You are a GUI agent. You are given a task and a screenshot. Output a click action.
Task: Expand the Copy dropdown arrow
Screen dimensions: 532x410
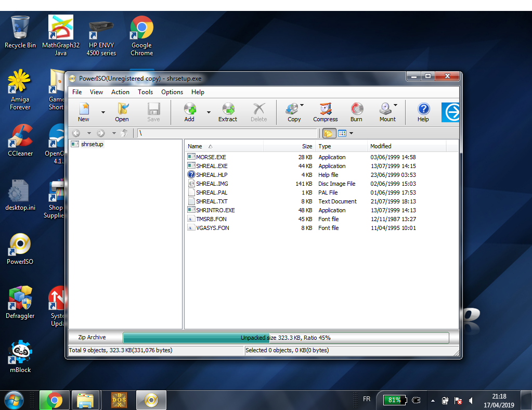(x=302, y=105)
